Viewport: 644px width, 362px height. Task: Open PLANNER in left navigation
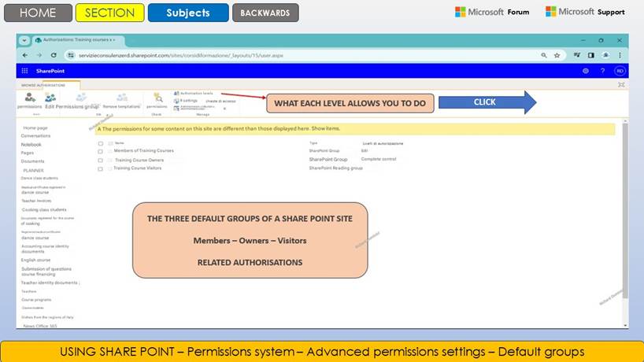tap(33, 170)
